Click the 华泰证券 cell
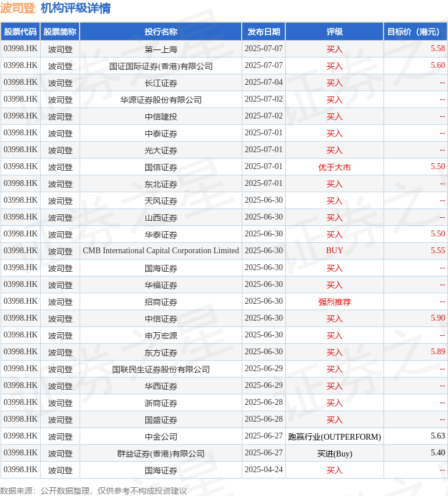This screenshot has width=448, height=496. coord(161,235)
